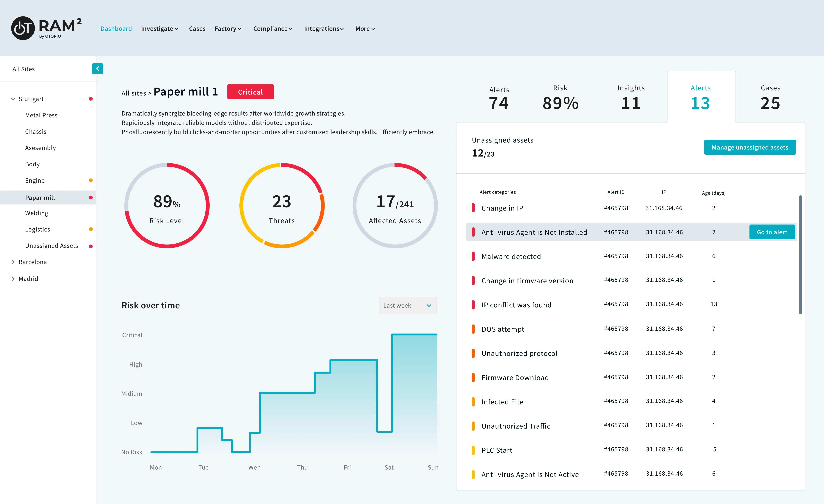The width and height of the screenshot is (824, 504).
Task: Click the 89% Risk Level gauge
Action: coord(167,206)
